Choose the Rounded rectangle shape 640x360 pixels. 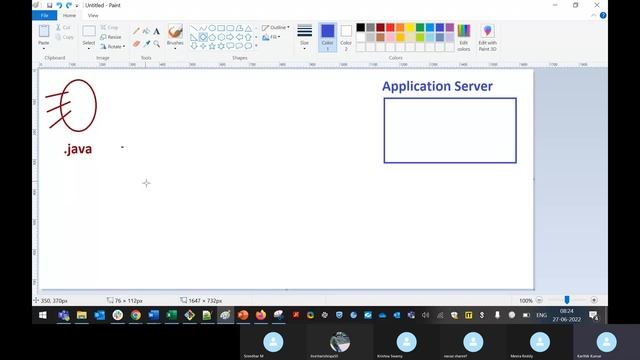pos(230,28)
